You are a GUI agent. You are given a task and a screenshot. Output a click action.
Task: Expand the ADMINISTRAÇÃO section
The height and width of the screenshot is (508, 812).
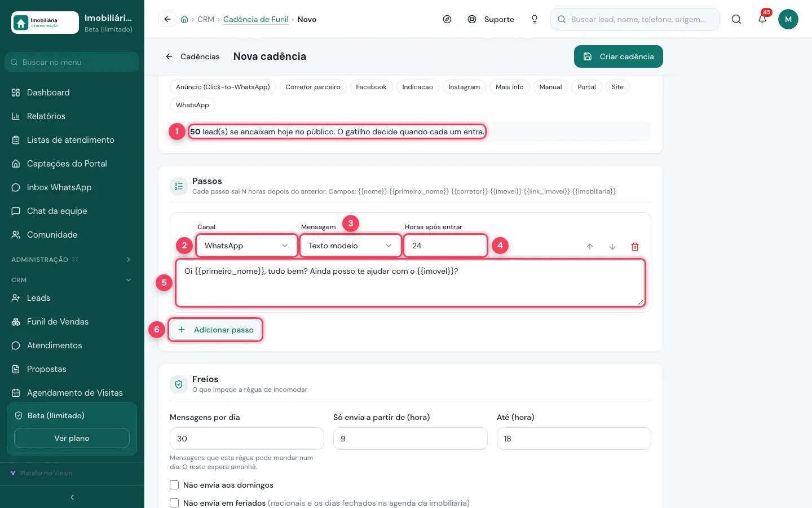tap(72, 260)
